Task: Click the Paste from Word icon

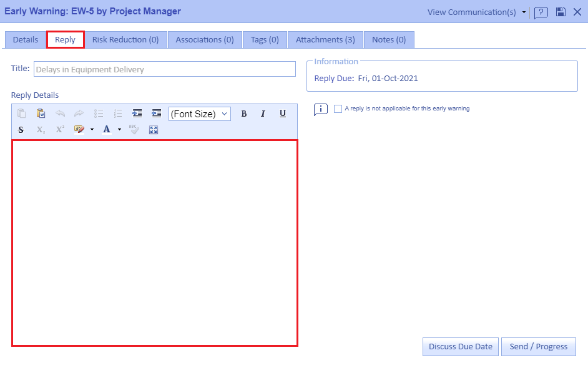Action: 41,114
